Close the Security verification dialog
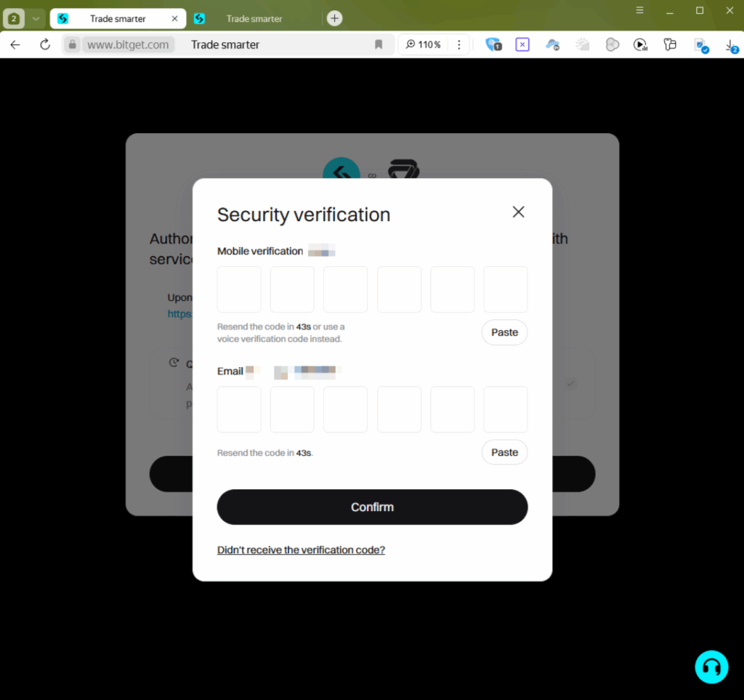 (x=518, y=212)
